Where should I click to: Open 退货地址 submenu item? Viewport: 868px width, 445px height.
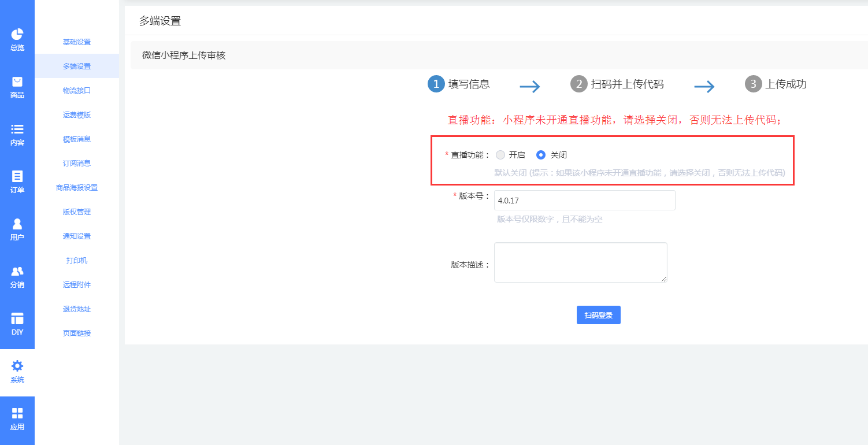click(77, 309)
